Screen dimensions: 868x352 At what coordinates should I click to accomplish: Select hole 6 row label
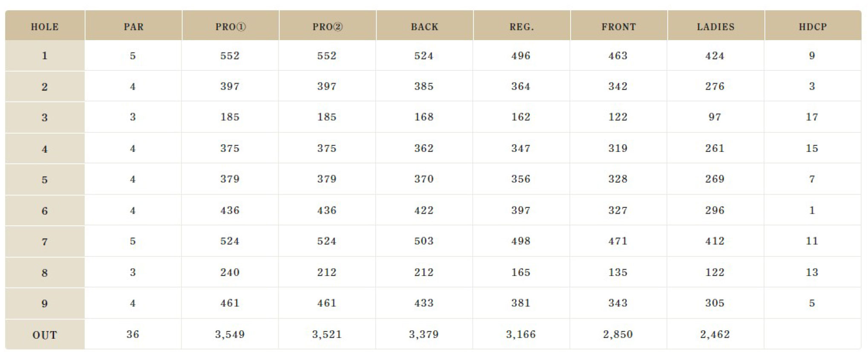(45, 210)
